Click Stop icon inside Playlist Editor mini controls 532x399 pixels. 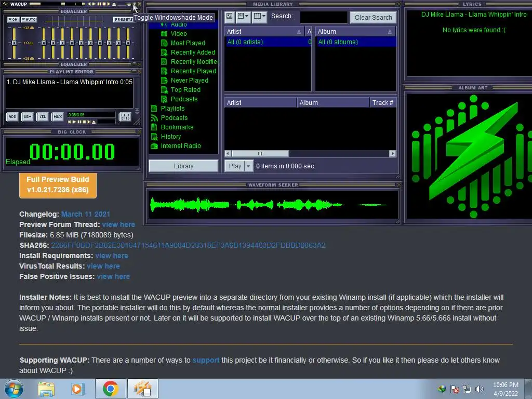coord(85,122)
